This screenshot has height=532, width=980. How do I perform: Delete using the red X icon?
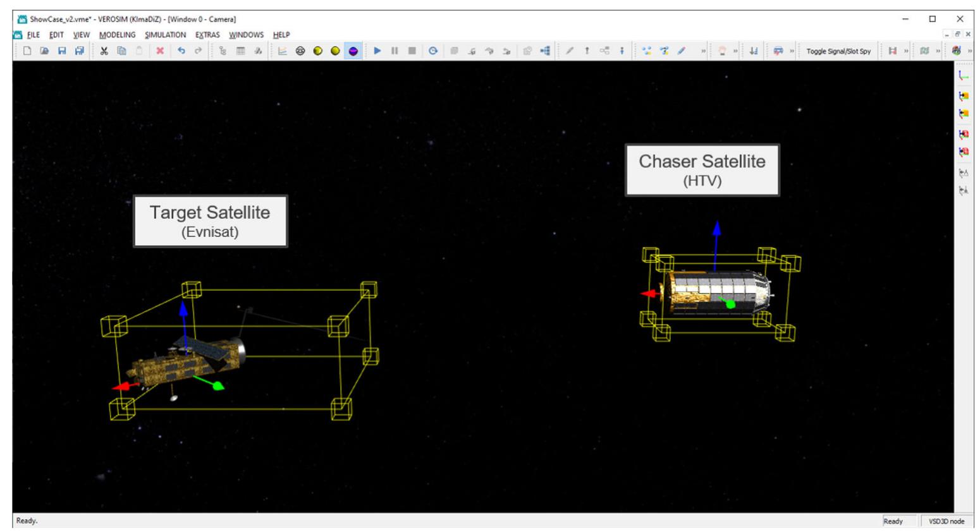(x=160, y=51)
